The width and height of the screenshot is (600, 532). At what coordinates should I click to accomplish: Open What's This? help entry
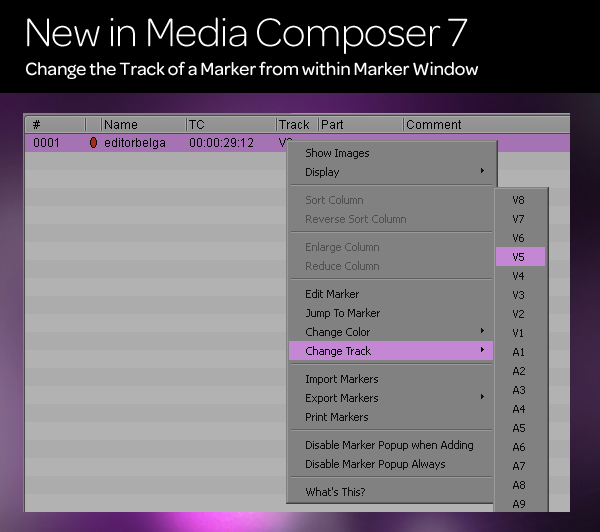(335, 492)
